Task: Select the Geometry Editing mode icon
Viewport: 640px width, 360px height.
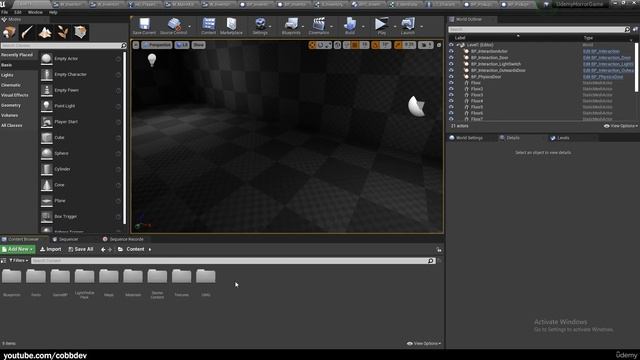Action: point(80,32)
